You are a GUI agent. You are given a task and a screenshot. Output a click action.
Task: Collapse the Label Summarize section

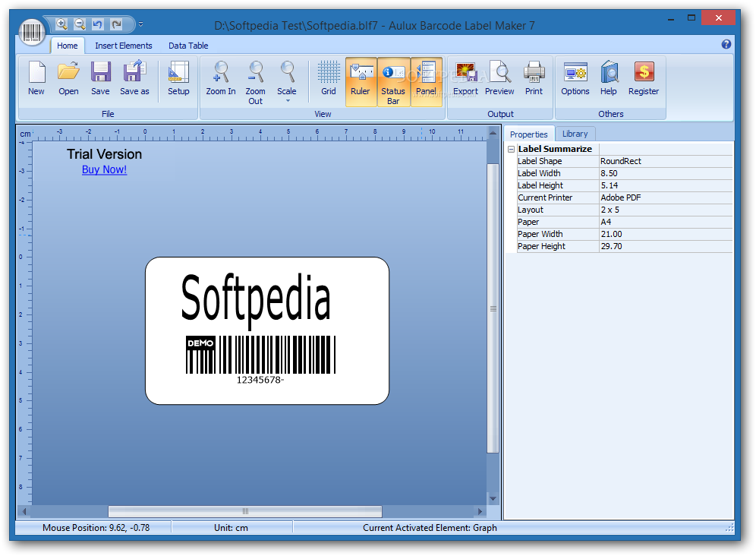click(x=511, y=149)
